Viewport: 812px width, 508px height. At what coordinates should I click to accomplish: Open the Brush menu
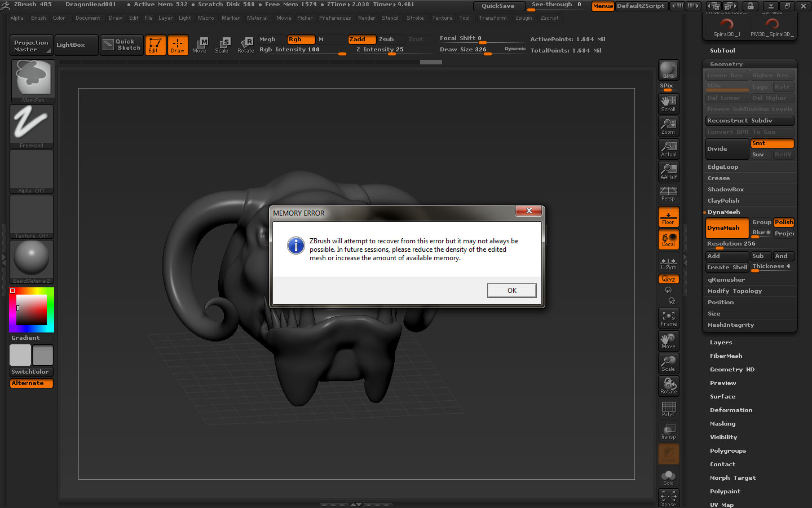[38, 18]
